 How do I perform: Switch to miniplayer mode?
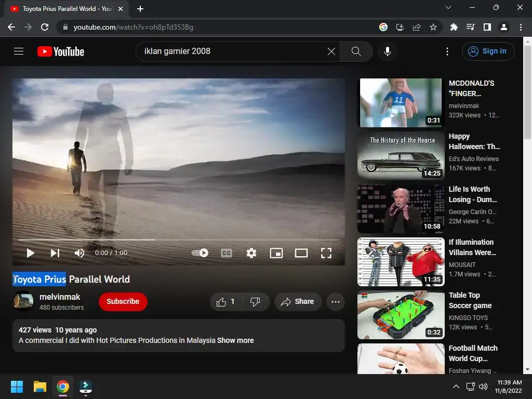[x=276, y=253]
